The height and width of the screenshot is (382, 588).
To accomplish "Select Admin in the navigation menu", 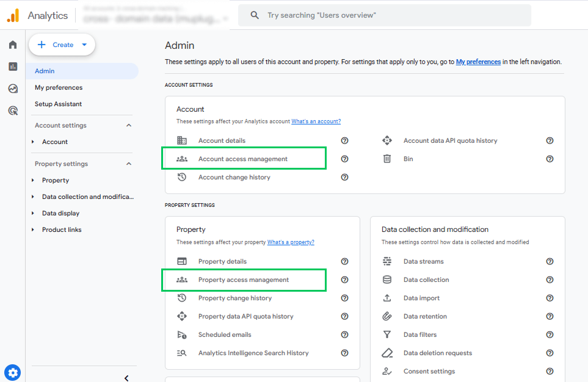I will (82, 71).
